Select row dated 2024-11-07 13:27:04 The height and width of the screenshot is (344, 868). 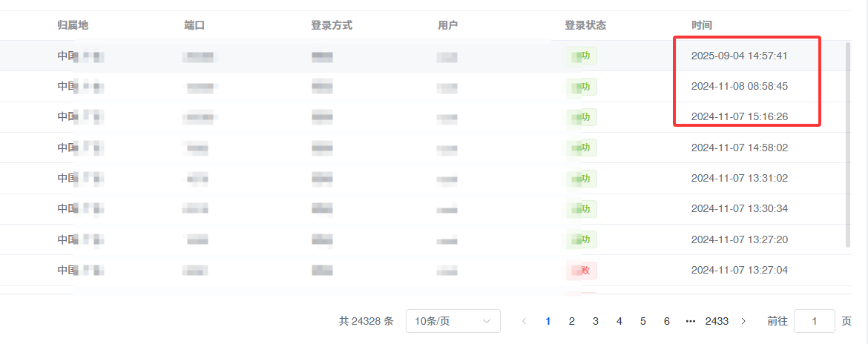pyautogui.click(x=424, y=271)
